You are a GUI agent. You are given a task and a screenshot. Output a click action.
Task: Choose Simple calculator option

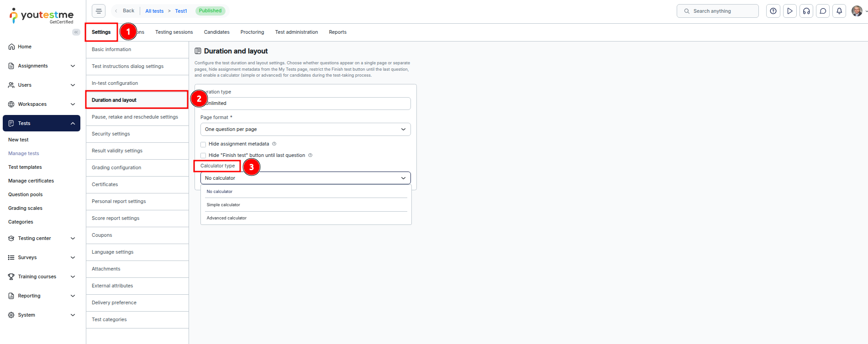click(x=223, y=205)
